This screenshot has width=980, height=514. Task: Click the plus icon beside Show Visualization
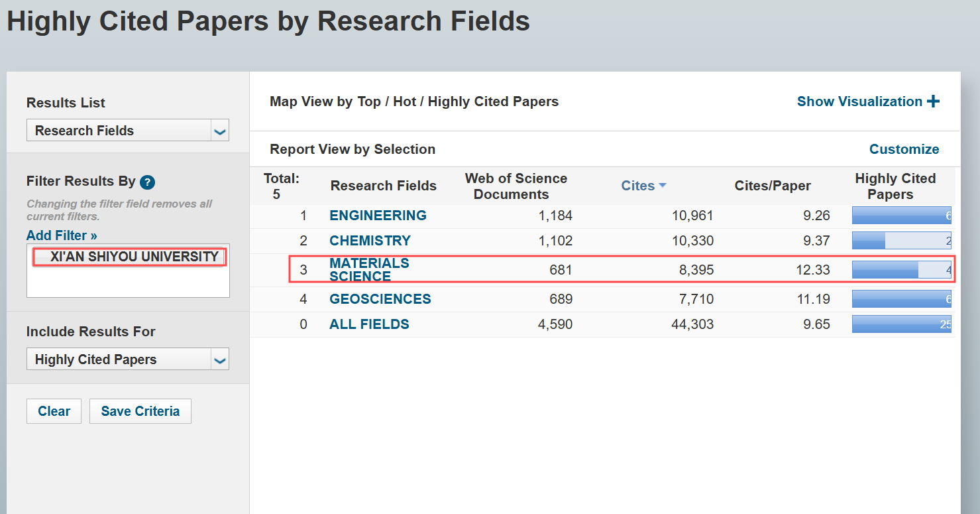tap(934, 101)
